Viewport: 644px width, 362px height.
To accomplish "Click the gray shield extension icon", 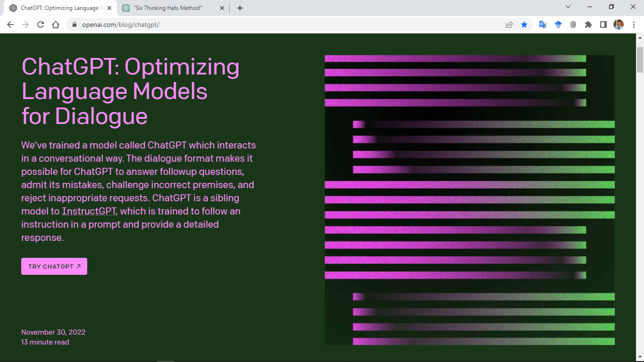I will [573, 25].
